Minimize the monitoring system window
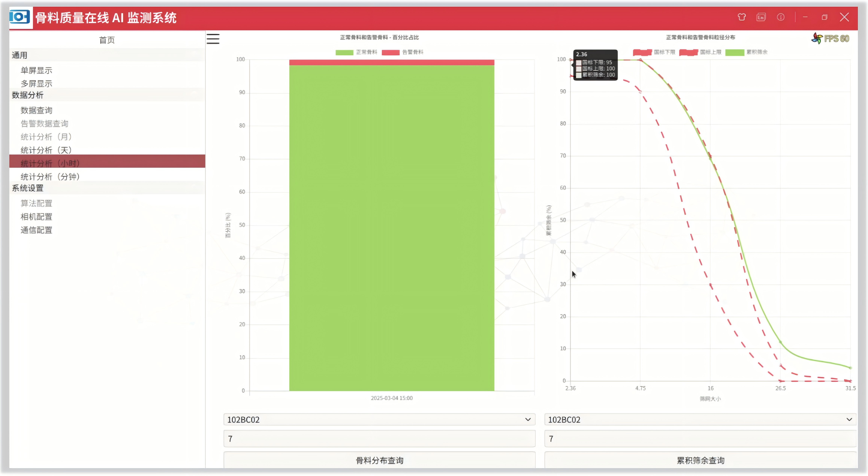The width and height of the screenshot is (868, 476). pos(805,17)
